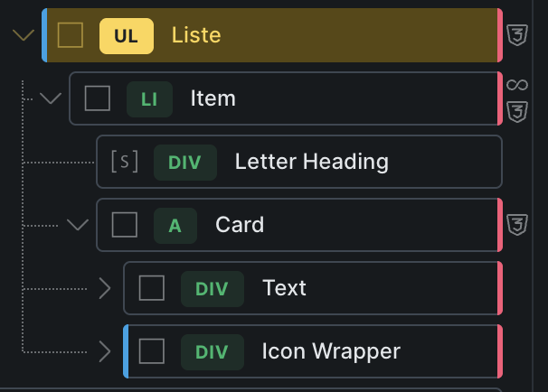This screenshot has height=392, width=548.
Task: Click the CSS3 icon beside Liste row
Action: pyautogui.click(x=516, y=36)
